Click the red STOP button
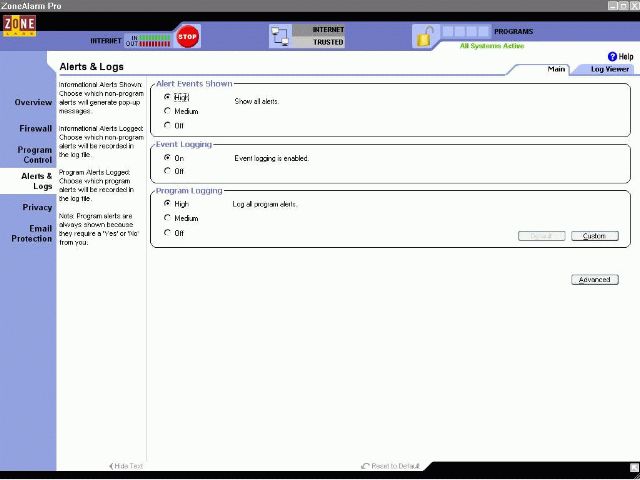The image size is (640, 480). point(187,36)
